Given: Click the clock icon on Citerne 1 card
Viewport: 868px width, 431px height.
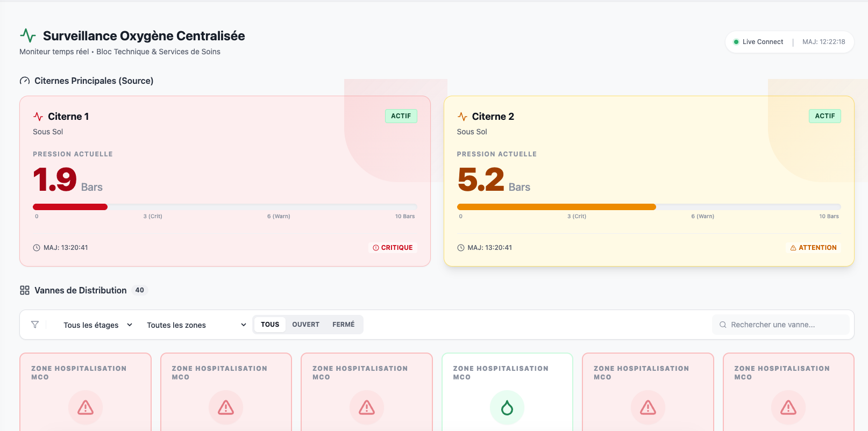Looking at the screenshot, I should tap(37, 248).
